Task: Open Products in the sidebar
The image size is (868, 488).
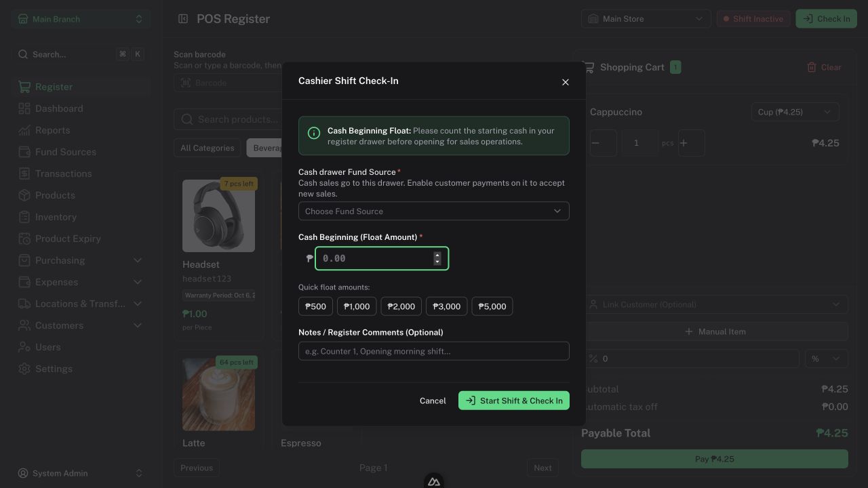Action: pyautogui.click(x=81, y=195)
